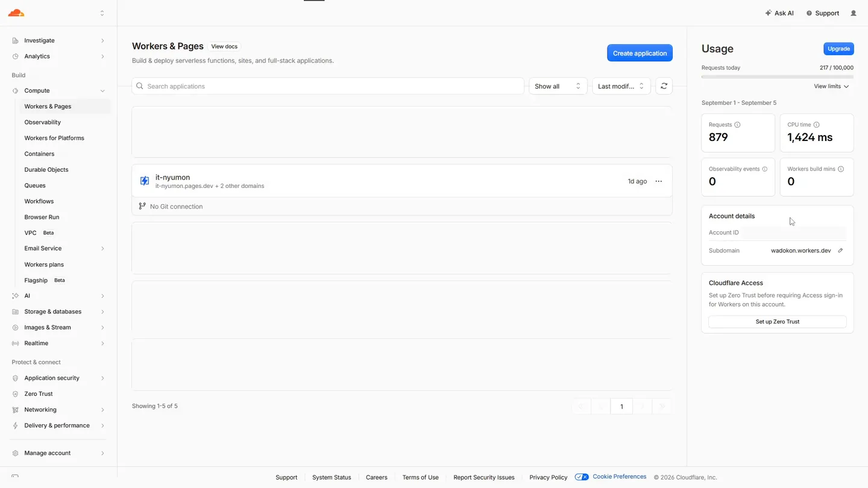Image resolution: width=868 pixels, height=488 pixels.
Task: Click the Zero Trust icon in the sidebar
Action: point(15,394)
